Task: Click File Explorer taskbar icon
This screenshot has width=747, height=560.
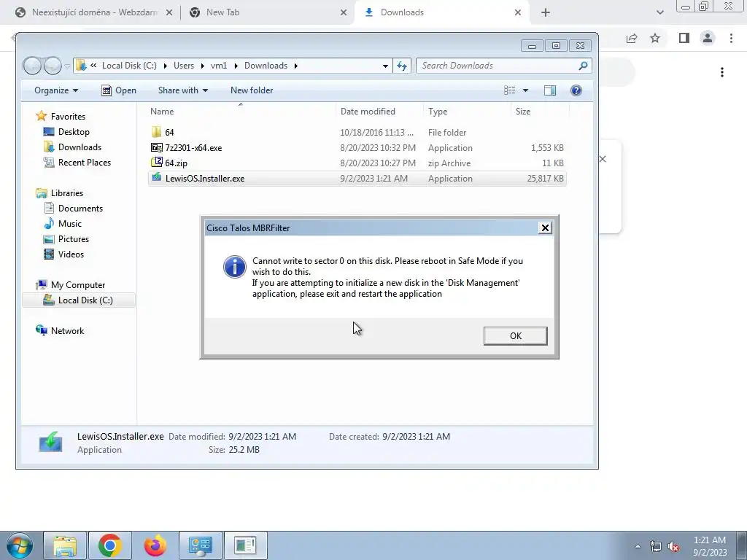Action: click(x=65, y=545)
